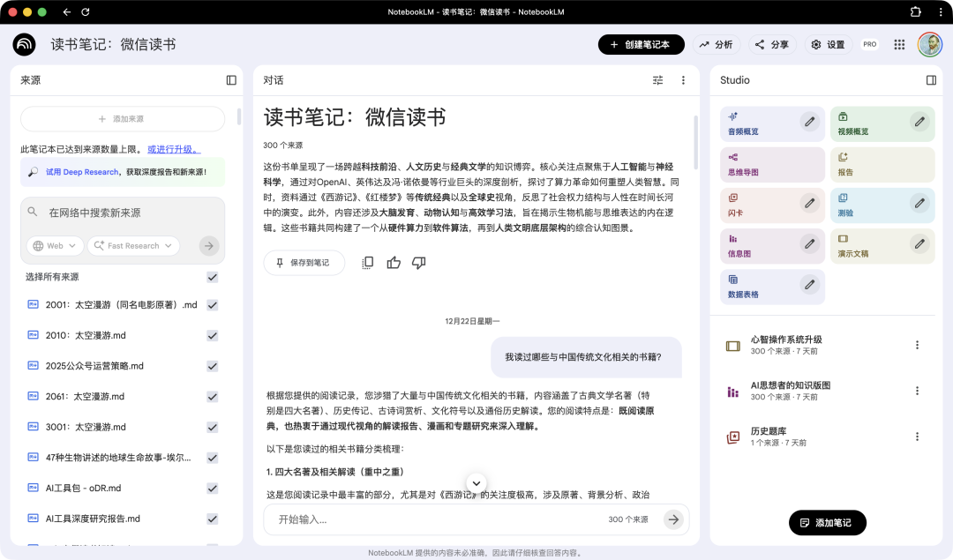Toggle the 选择所有来源 checkbox

click(x=212, y=277)
